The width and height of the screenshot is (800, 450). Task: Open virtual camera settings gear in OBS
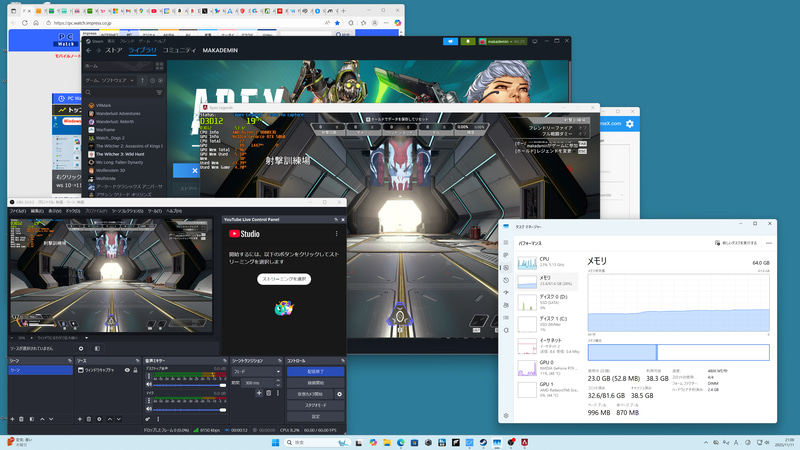(339, 394)
